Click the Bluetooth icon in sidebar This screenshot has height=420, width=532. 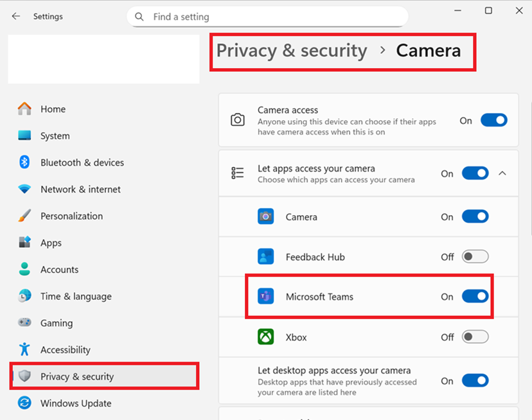(24, 162)
